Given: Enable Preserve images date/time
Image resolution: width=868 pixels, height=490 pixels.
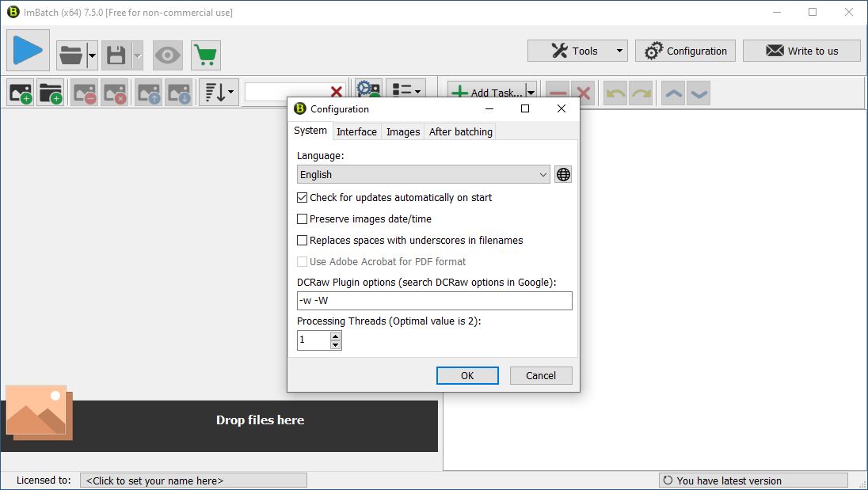Looking at the screenshot, I should (303, 219).
